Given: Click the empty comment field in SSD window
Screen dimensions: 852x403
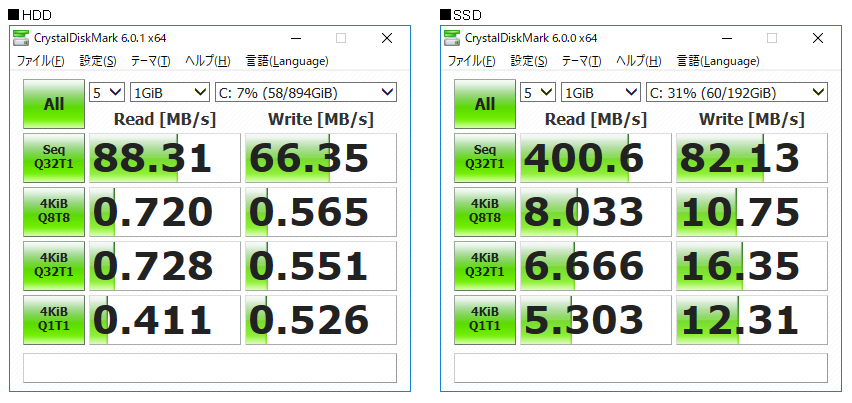Looking at the screenshot, I should [641, 368].
